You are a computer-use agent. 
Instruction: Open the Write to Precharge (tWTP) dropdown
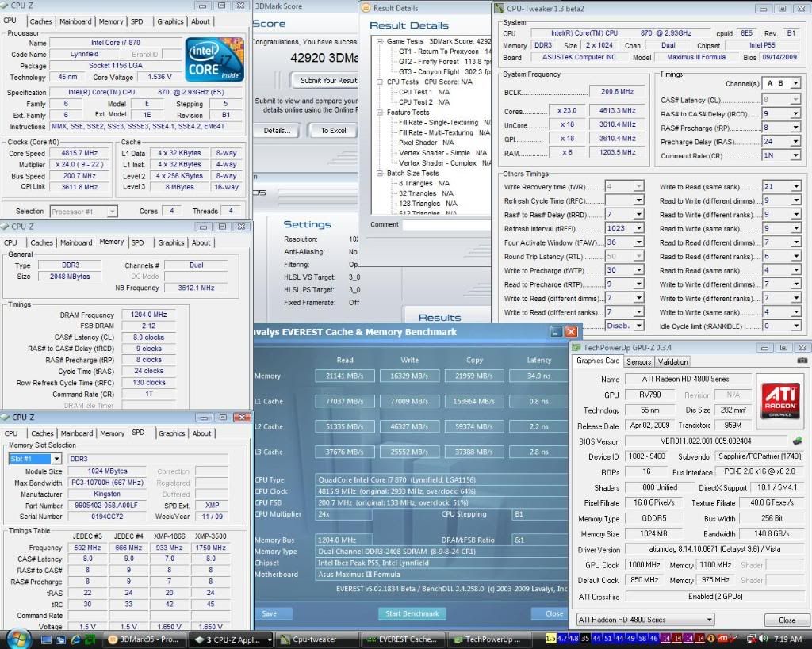pos(639,270)
